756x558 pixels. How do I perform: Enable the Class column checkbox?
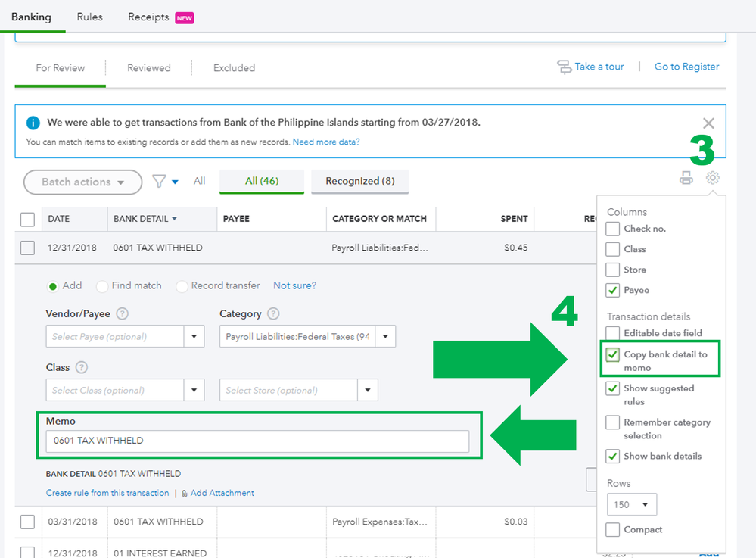(612, 249)
